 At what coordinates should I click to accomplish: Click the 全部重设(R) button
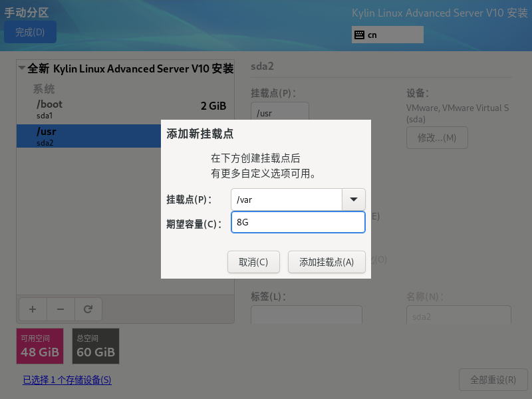[x=493, y=380]
